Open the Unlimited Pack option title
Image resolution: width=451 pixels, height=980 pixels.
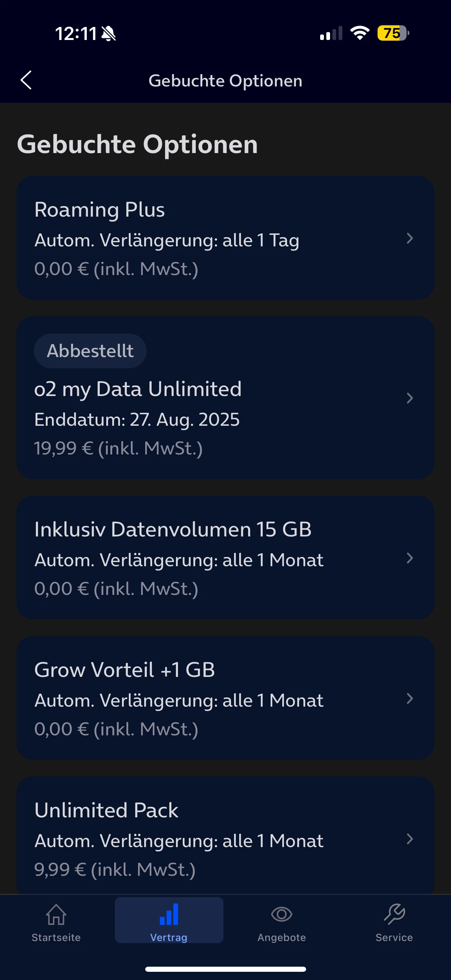click(107, 810)
